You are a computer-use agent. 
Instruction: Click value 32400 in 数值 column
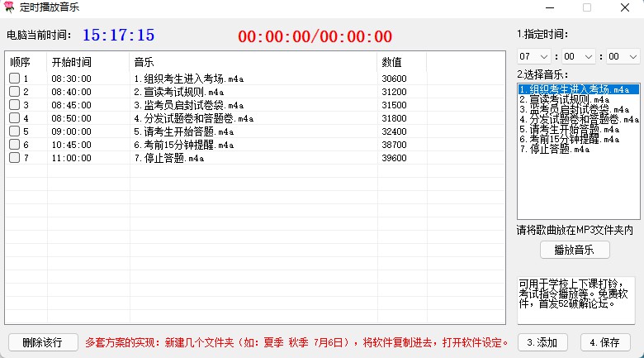394,131
